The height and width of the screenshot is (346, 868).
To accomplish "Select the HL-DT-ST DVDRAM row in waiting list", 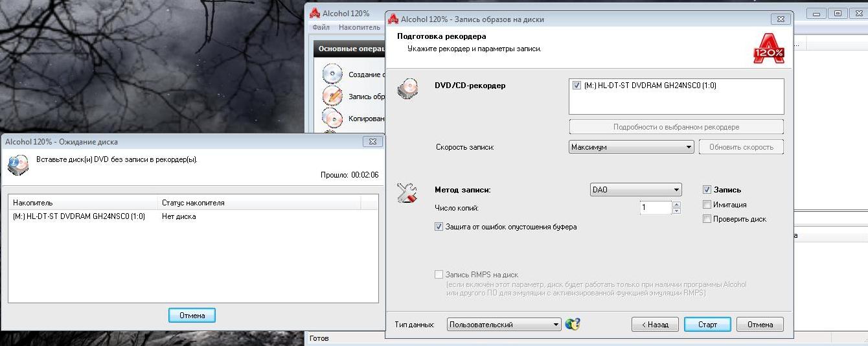I will pyautogui.click(x=193, y=216).
